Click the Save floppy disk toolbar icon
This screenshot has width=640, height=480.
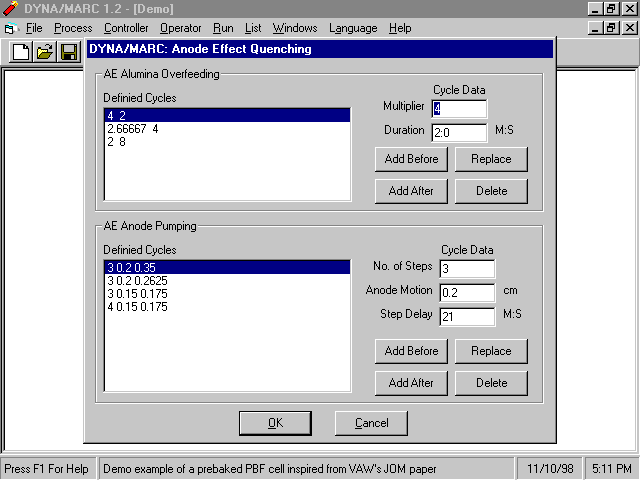[69, 52]
